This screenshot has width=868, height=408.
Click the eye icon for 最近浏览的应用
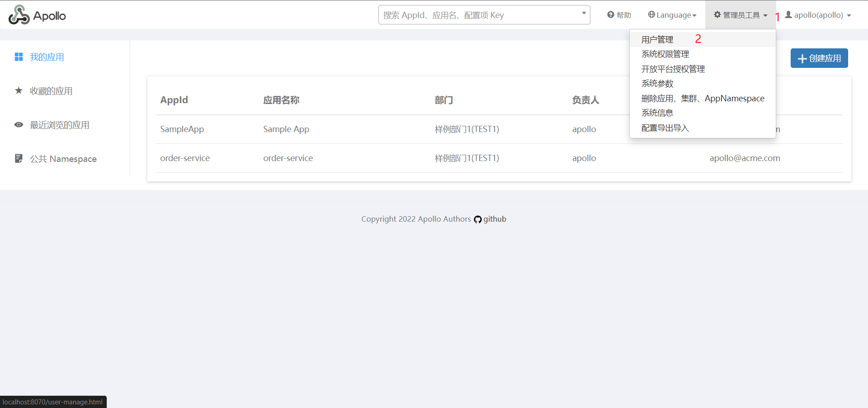(x=19, y=125)
